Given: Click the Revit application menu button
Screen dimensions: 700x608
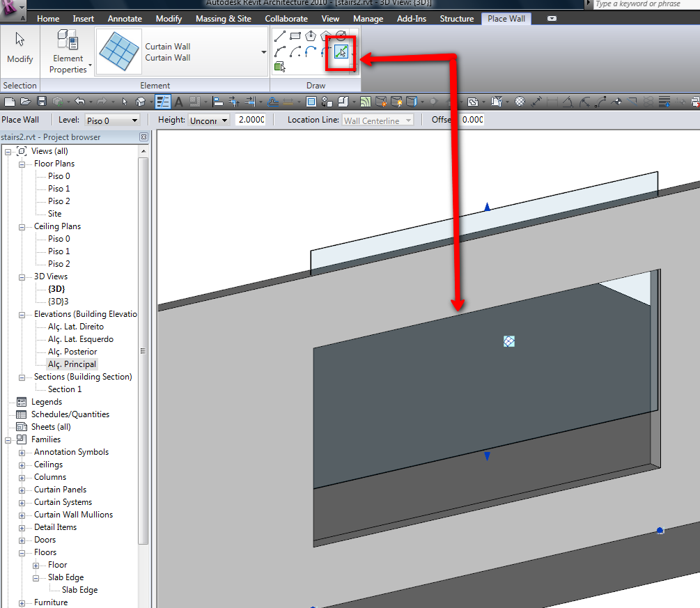Looking at the screenshot, I should (12, 9).
